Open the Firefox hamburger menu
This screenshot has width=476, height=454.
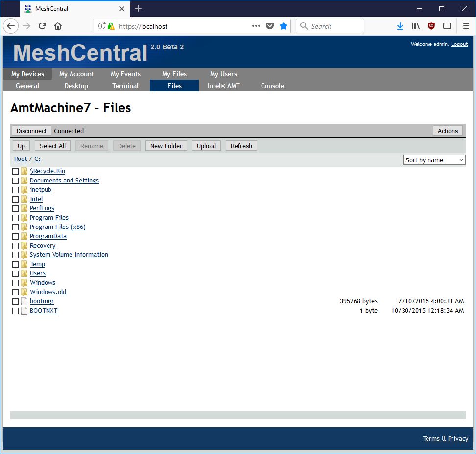tap(466, 26)
